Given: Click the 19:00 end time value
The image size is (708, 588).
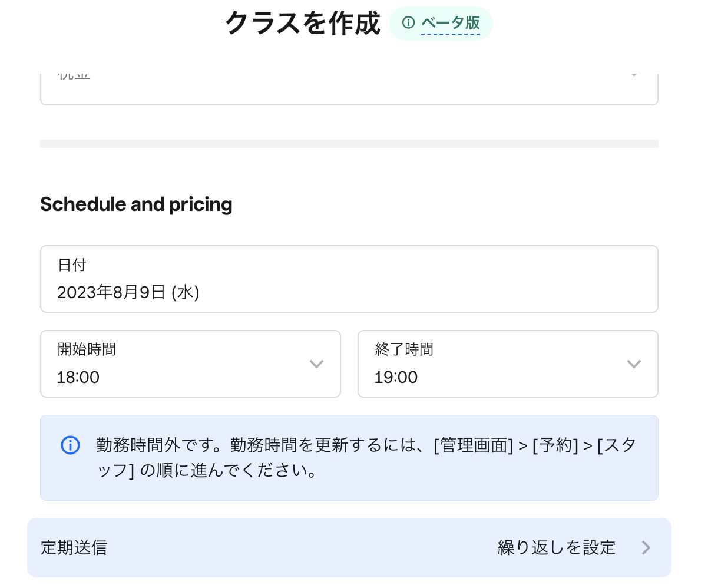Looking at the screenshot, I should 396,377.
